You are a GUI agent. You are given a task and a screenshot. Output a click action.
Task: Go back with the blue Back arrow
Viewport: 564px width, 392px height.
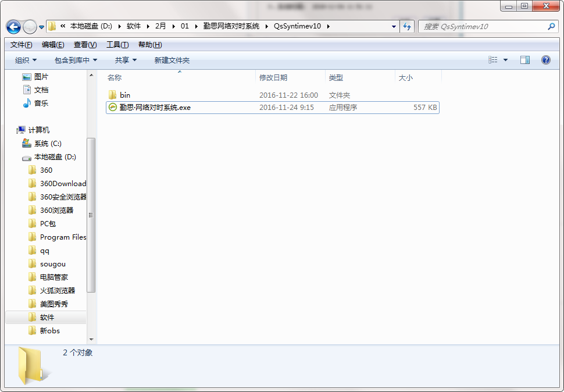click(x=14, y=27)
